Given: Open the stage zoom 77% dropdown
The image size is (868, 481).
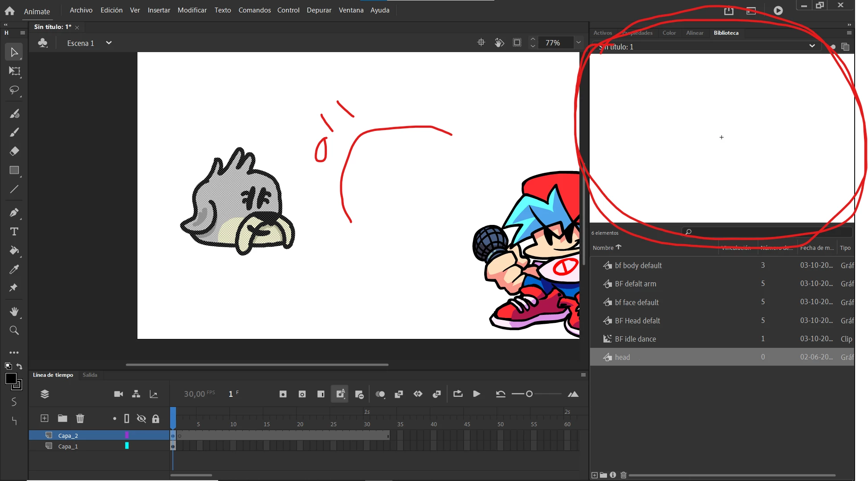Looking at the screenshot, I should (579, 43).
